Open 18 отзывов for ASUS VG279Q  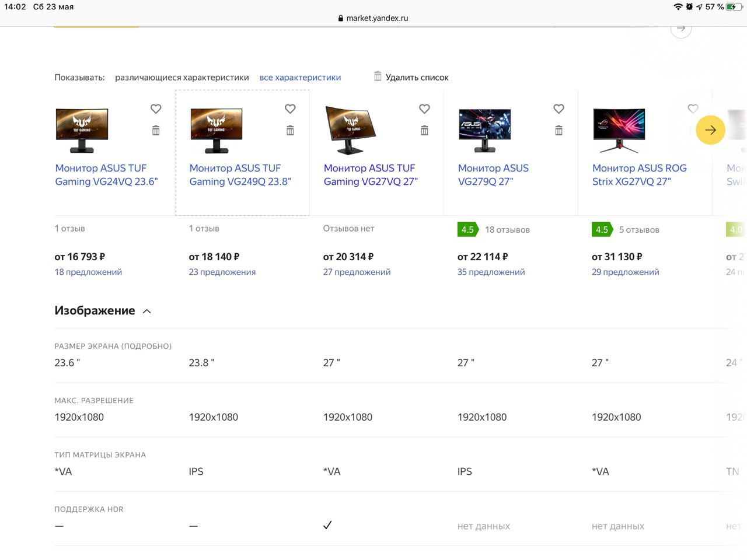pos(507,230)
